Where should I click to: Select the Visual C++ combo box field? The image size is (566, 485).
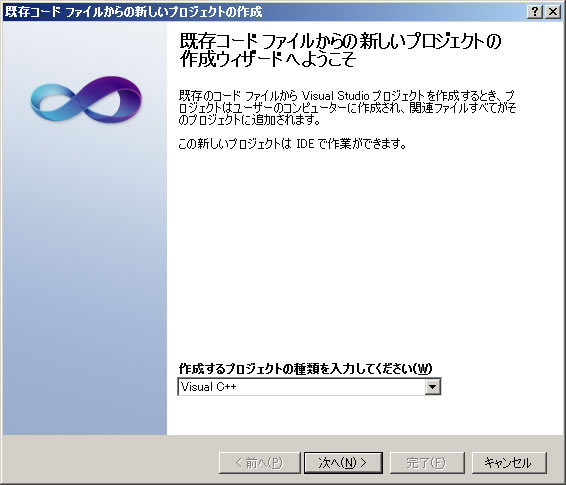pyautogui.click(x=309, y=387)
